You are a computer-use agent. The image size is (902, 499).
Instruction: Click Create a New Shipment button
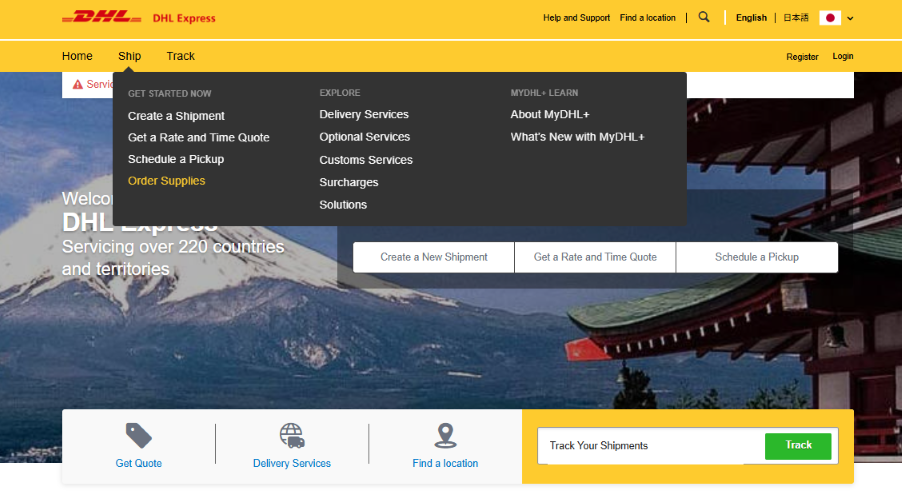434,257
